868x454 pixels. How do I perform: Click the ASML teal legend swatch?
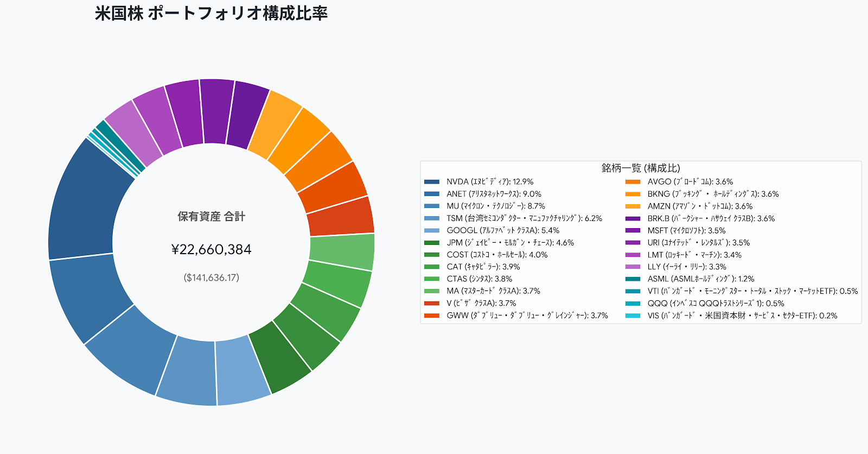coord(633,279)
